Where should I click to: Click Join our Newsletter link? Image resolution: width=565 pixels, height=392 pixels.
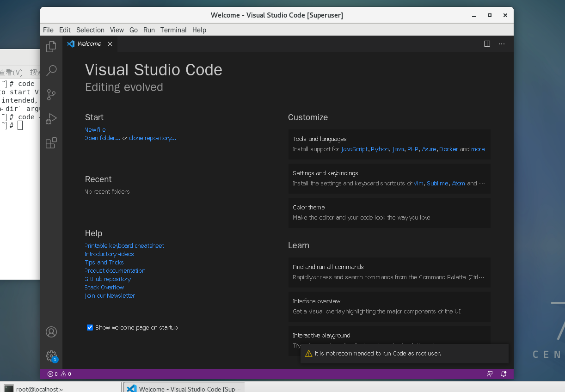click(x=110, y=296)
